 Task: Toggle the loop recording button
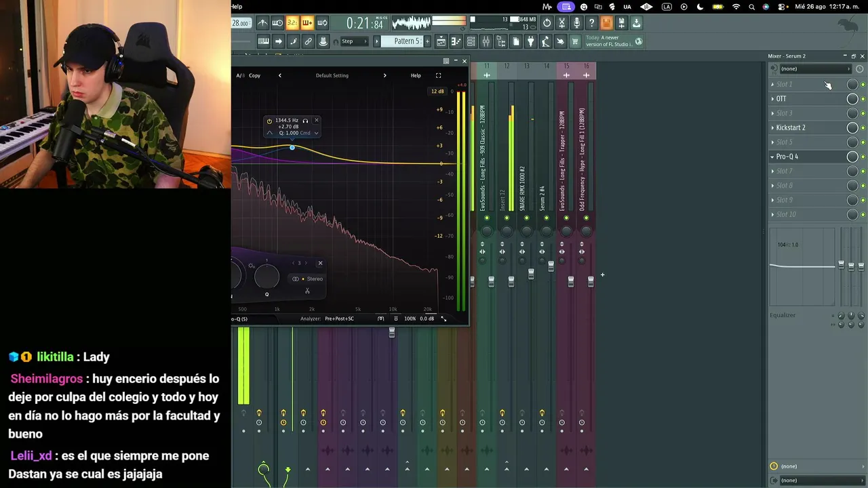[322, 23]
